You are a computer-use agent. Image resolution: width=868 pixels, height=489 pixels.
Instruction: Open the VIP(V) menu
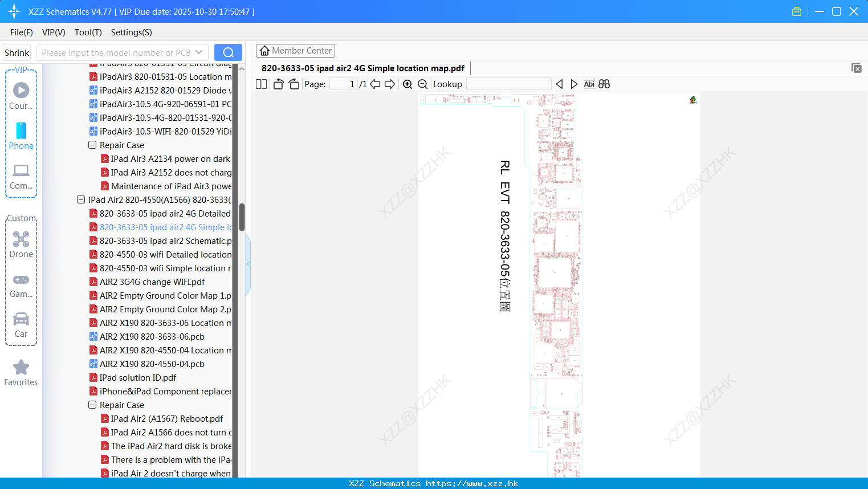pyautogui.click(x=54, y=32)
